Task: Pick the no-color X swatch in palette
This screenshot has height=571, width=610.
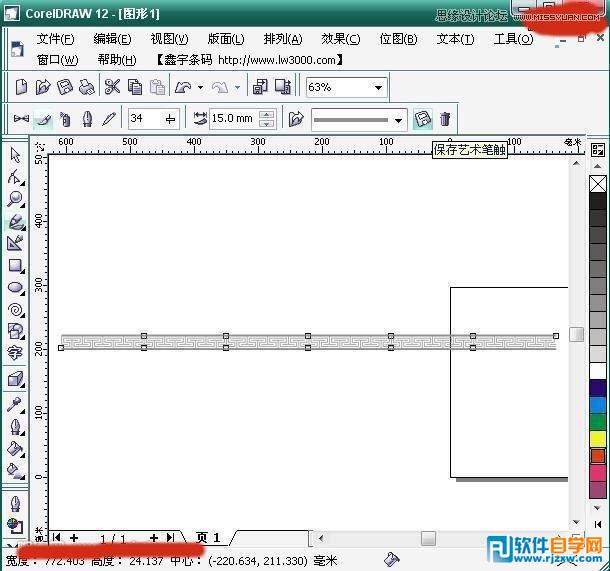Action: [598, 184]
